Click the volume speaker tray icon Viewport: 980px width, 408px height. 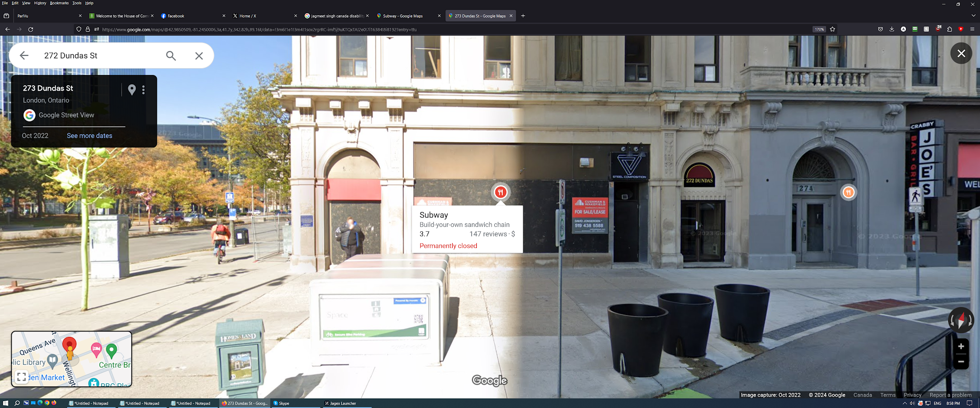(912, 404)
